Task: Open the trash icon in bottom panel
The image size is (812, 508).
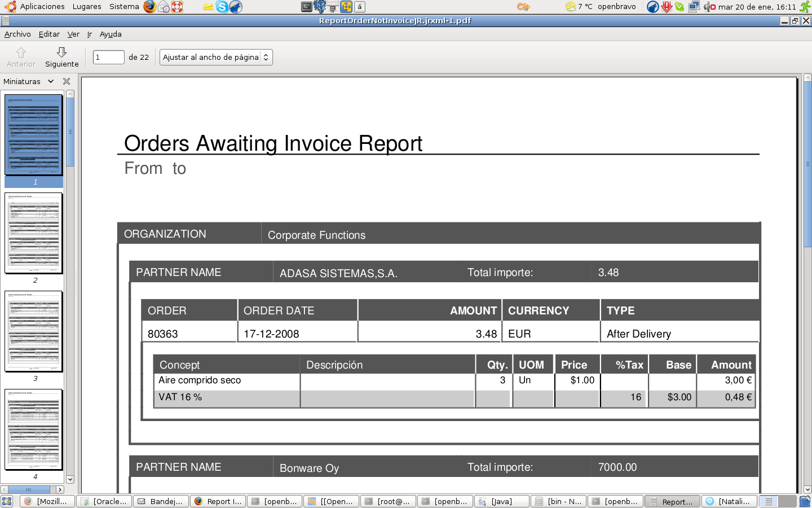Action: [x=805, y=501]
